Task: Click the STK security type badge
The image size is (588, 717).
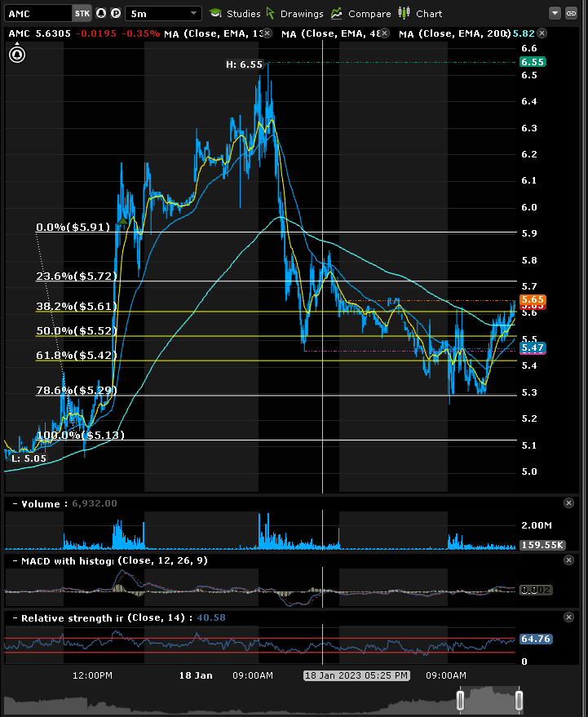Action: (82, 14)
